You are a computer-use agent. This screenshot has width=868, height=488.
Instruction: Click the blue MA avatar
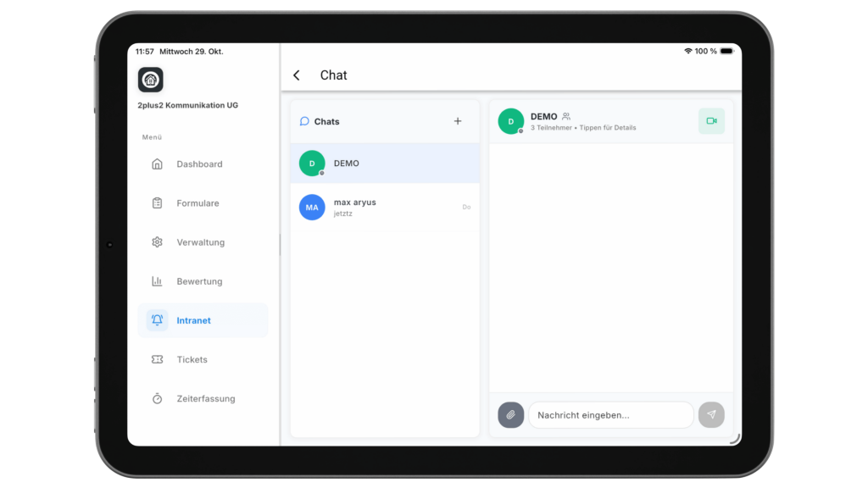tap(312, 208)
